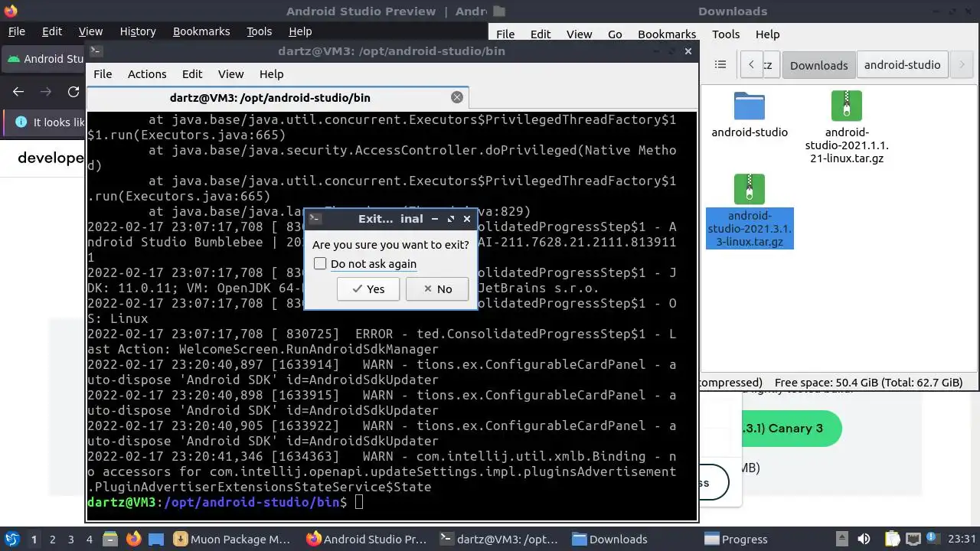Click the path bar scroll-left arrow
Image resolution: width=980 pixels, height=551 pixels.
pyautogui.click(x=752, y=64)
